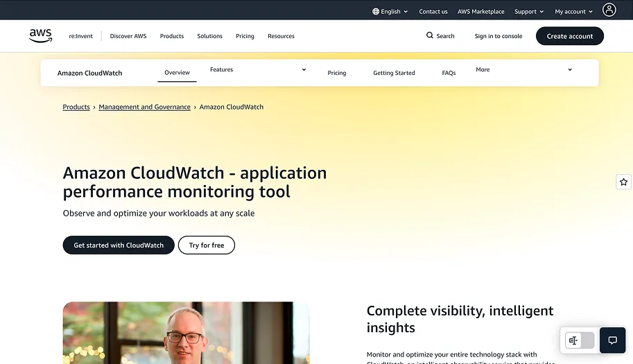Click Contact us link
Image resolution: width=633 pixels, height=364 pixels.
tap(433, 11)
